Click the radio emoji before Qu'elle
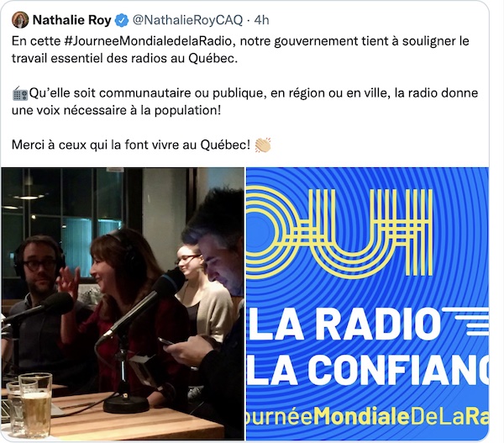This screenshot has width=504, height=443. 20,93
